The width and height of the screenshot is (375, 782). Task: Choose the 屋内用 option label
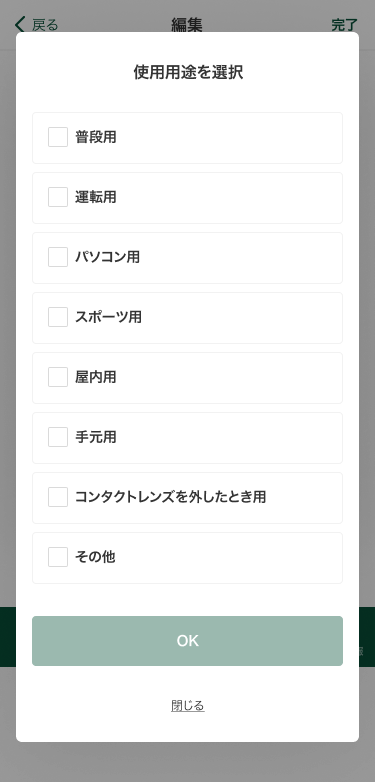click(96, 377)
